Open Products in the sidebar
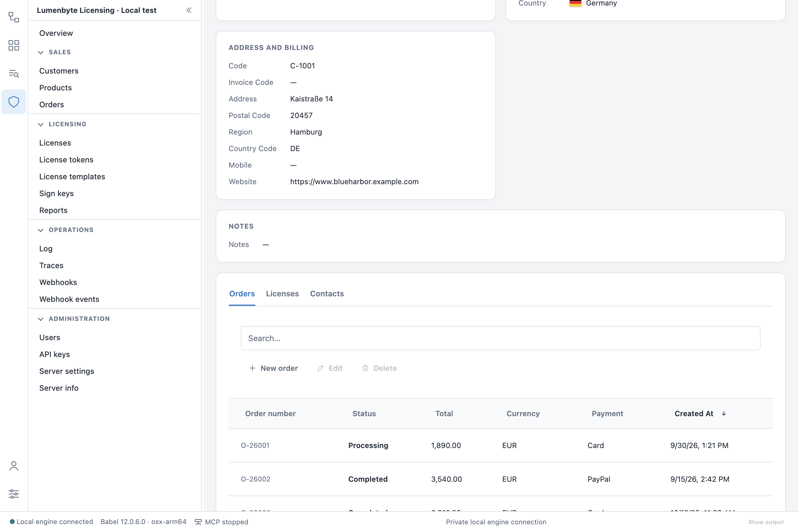Viewport: 798px width, 532px height. click(55, 88)
